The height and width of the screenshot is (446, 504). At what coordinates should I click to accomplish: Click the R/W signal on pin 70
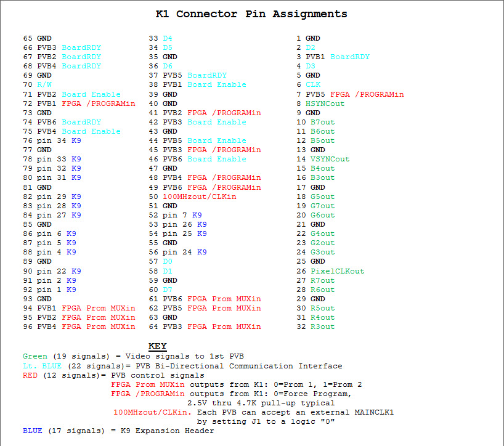pos(44,84)
